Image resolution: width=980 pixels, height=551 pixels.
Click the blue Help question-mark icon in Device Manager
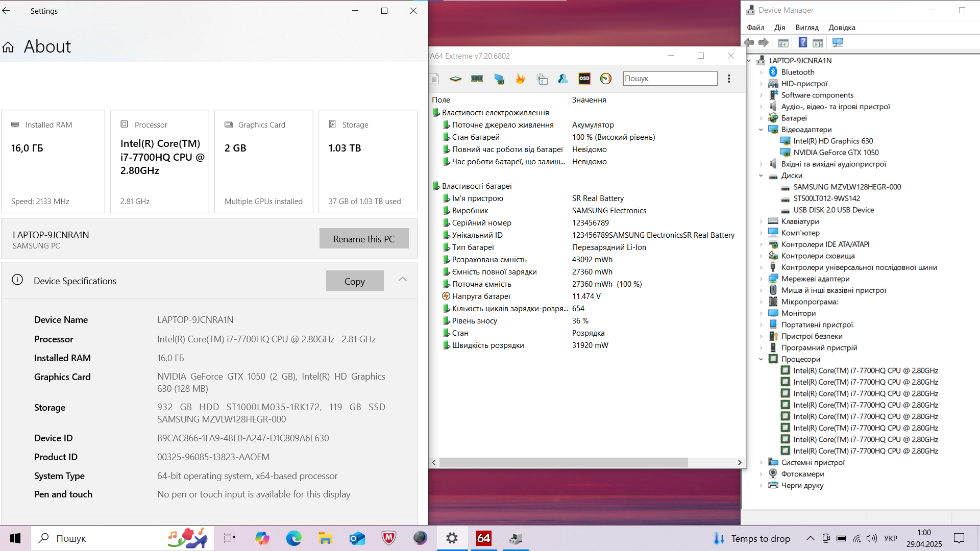(803, 43)
